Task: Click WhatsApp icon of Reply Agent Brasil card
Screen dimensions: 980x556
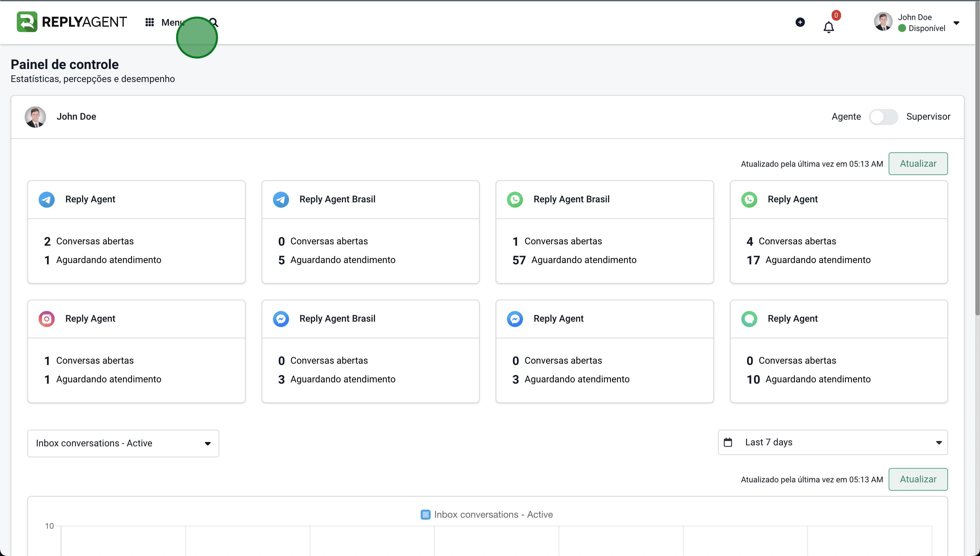Action: coord(515,200)
